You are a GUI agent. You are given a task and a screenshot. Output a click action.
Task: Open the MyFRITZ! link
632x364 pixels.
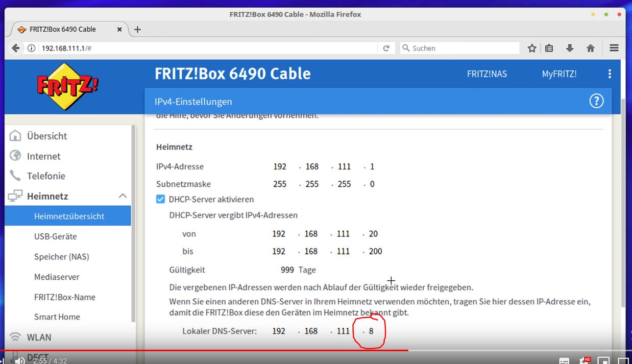click(560, 74)
